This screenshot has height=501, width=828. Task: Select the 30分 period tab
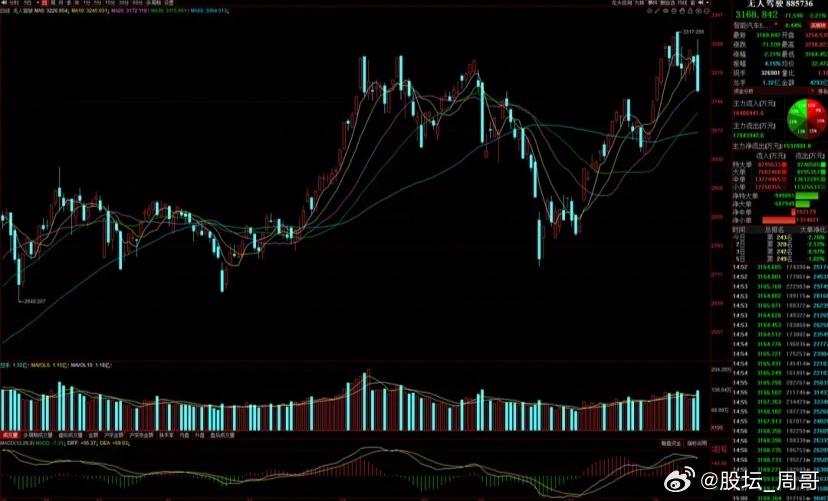click(124, 3)
